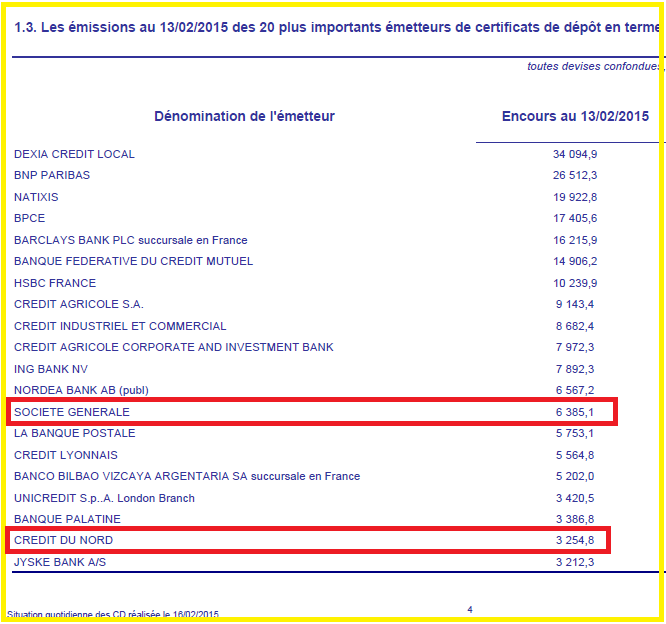Viewport: 666px width, 624px height.
Task: Click the value 3 254,8
Action: click(575, 540)
